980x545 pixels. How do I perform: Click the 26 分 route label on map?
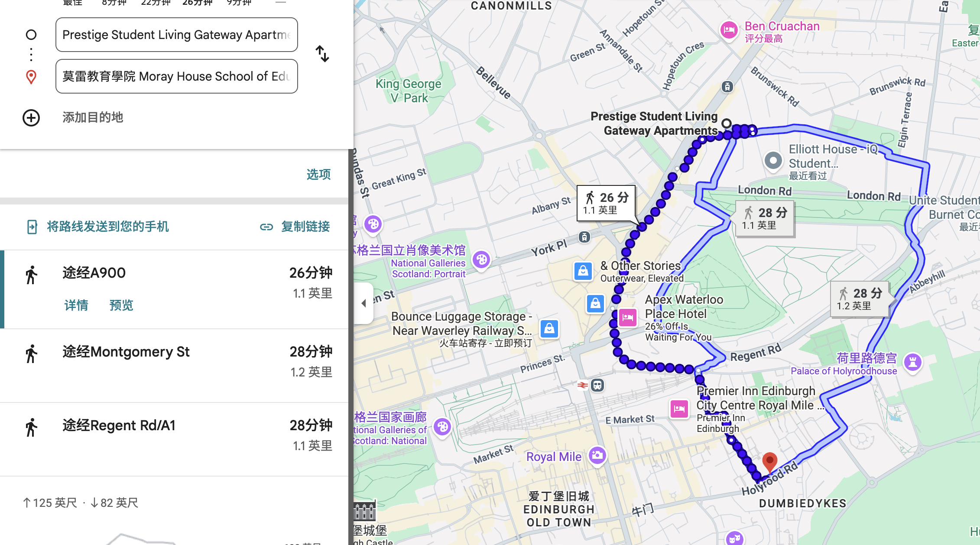click(606, 203)
